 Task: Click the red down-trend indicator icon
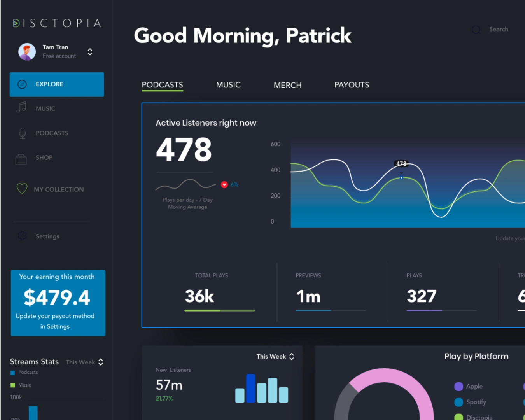click(x=224, y=185)
